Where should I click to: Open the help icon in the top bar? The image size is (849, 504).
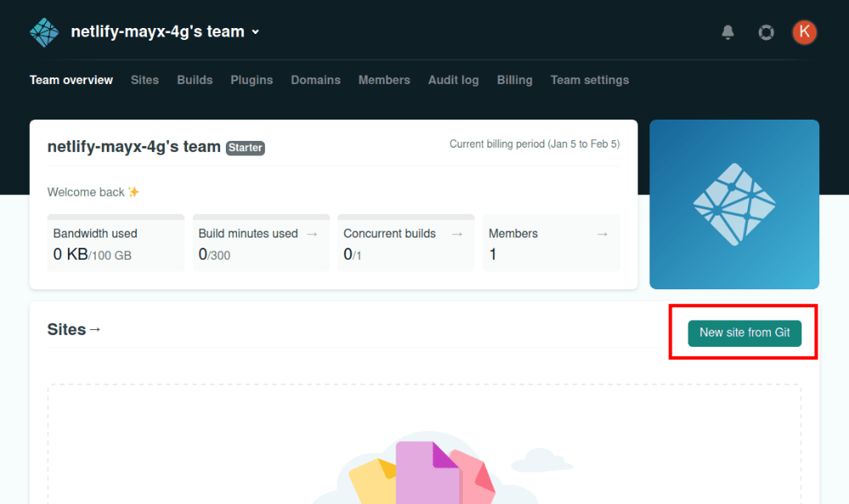766,31
